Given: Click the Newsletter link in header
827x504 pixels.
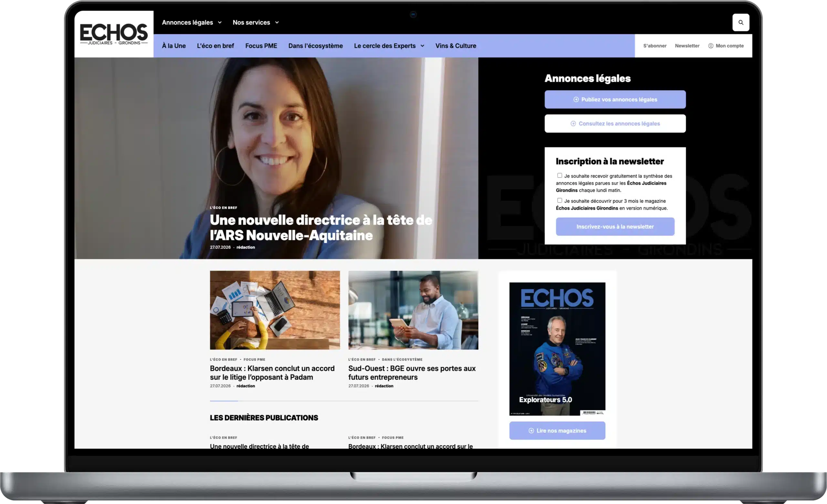Looking at the screenshot, I should (687, 46).
